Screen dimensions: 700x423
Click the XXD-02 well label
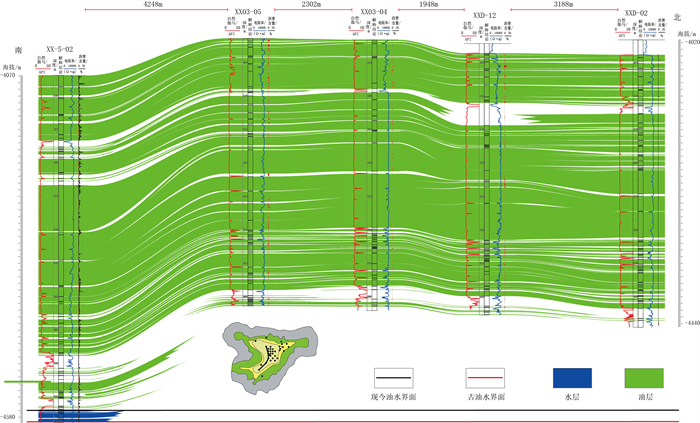636,15
